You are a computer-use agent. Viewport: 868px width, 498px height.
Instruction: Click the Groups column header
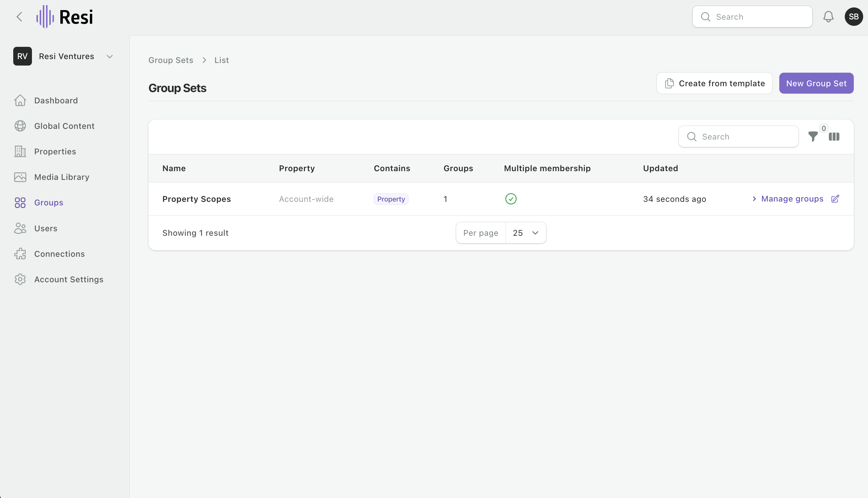458,168
